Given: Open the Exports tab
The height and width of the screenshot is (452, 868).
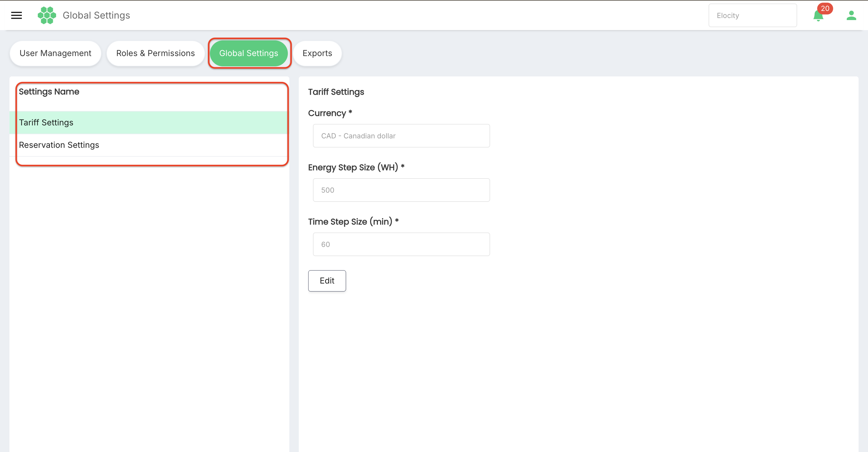Looking at the screenshot, I should [317, 53].
